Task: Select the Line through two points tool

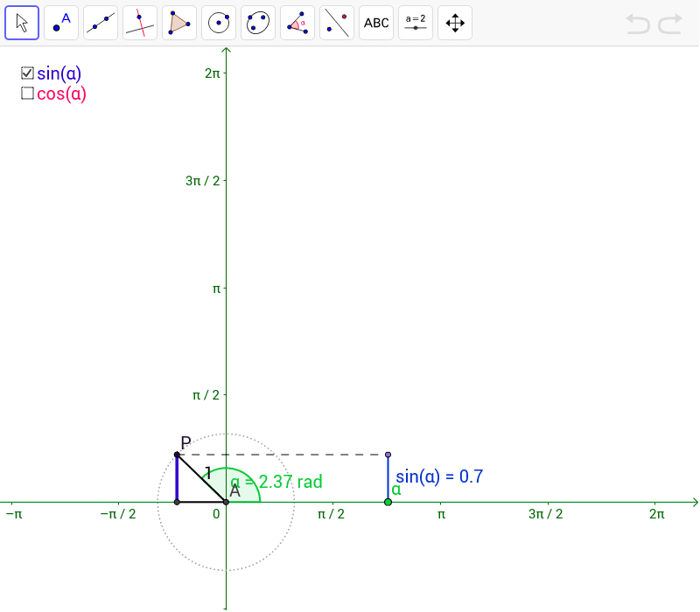Action: point(101,23)
